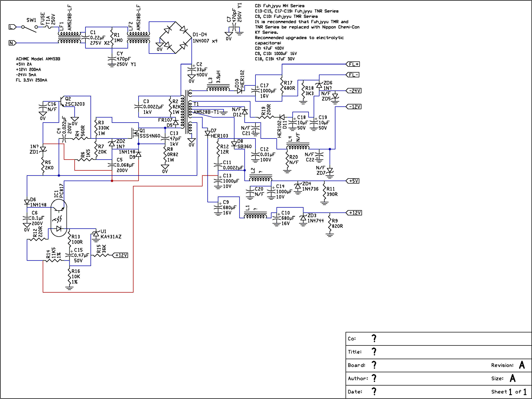Click the U1 KA431AZ regulator symbol
This screenshot has height=399, width=532.
pos(96,234)
